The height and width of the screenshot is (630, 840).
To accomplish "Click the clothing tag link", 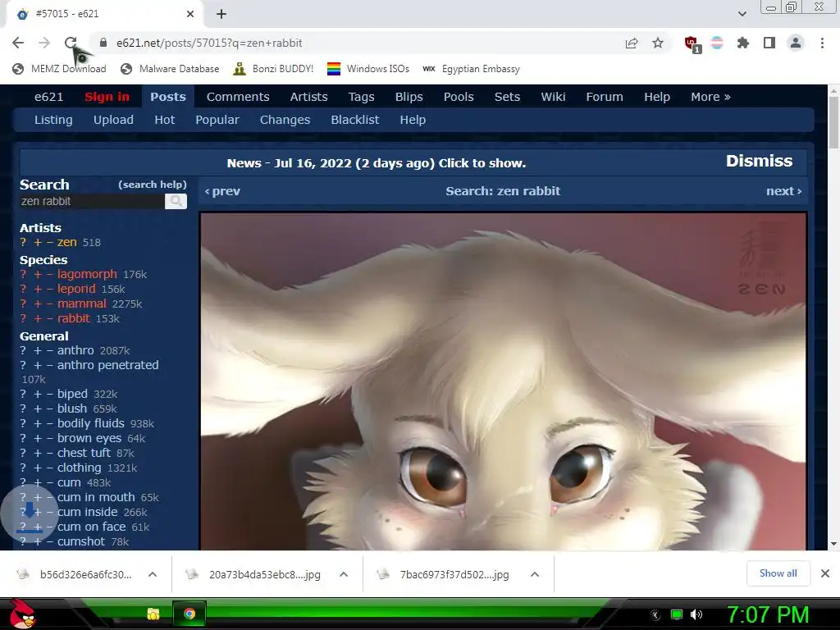I will [80, 468].
